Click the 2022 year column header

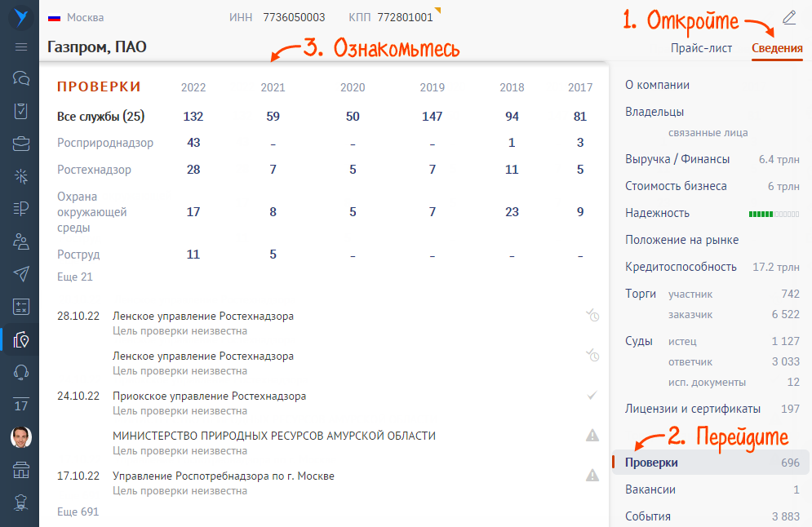(193, 87)
